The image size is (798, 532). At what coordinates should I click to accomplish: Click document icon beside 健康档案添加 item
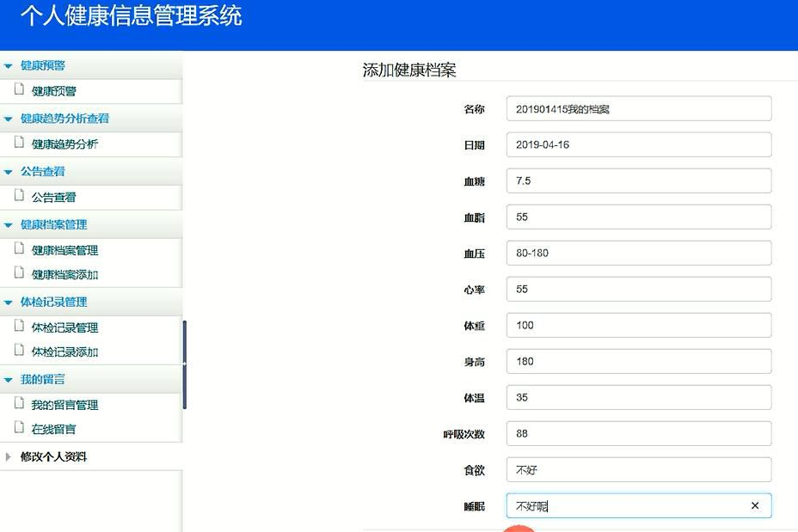(19, 272)
